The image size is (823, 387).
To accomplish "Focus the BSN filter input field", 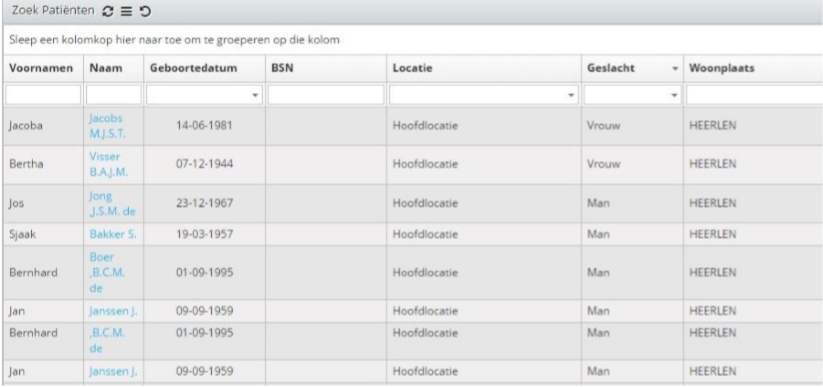I will [326, 95].
